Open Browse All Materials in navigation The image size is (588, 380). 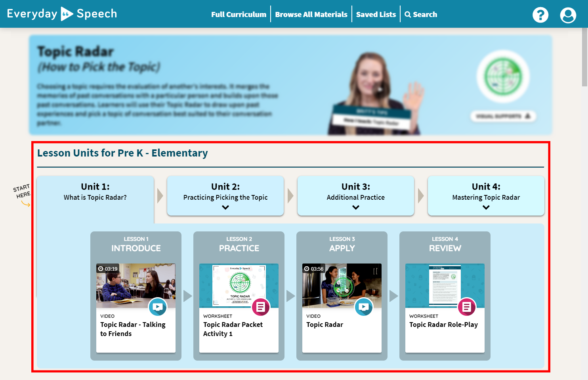(311, 14)
